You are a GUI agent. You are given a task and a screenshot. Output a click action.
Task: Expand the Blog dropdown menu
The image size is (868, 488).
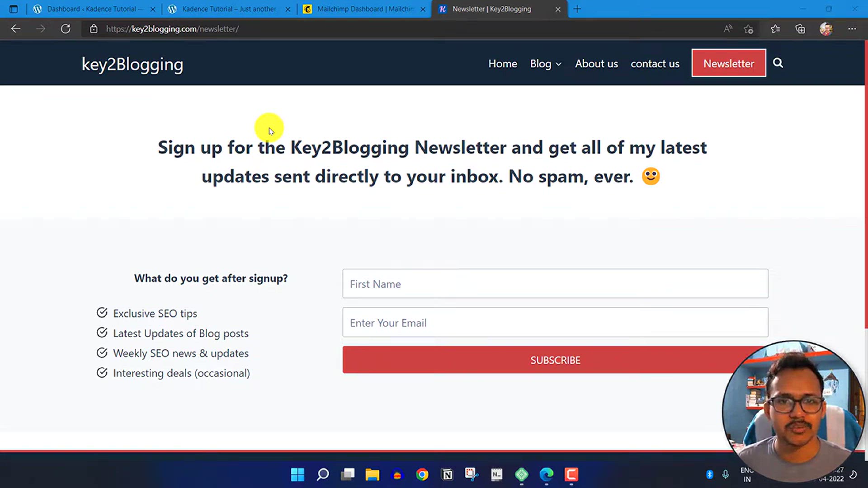pos(546,64)
